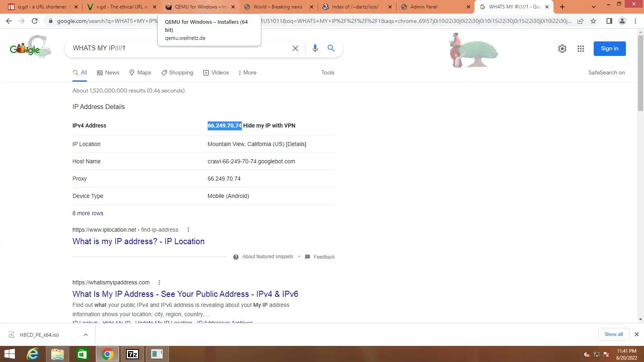Start voice search with microphone

tap(315, 48)
